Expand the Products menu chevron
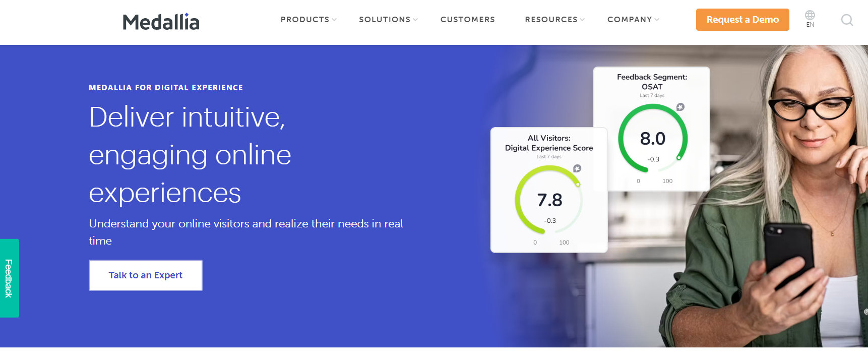868x357 pixels. point(334,20)
